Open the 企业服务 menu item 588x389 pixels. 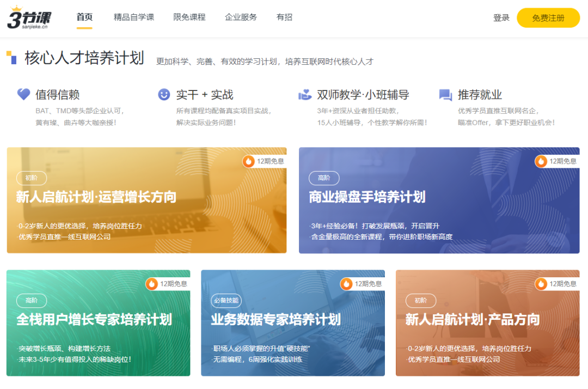241,17
